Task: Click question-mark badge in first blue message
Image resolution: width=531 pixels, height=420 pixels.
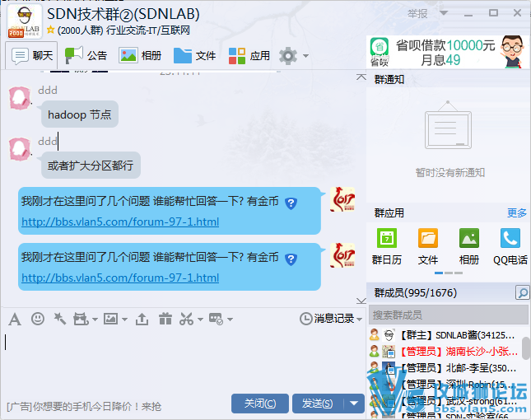Action: click(291, 203)
